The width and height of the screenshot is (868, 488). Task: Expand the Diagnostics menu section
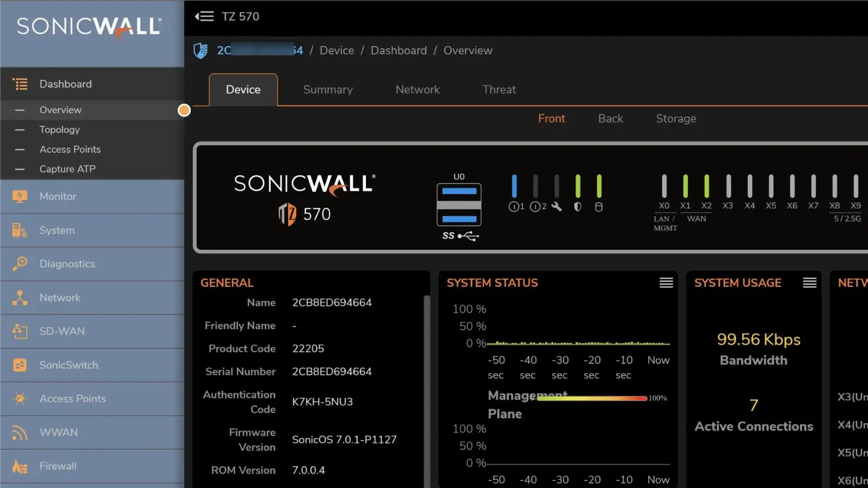pos(92,264)
